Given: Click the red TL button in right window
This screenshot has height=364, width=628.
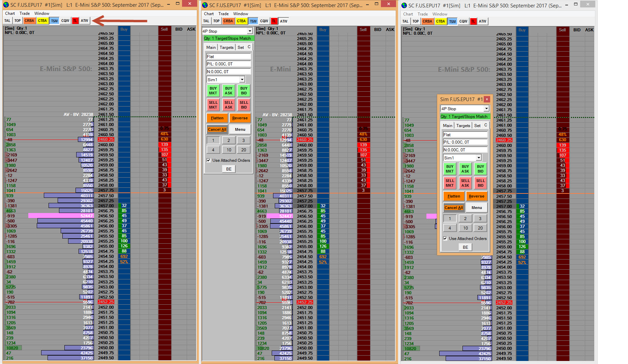Looking at the screenshot, I should coord(473,22).
